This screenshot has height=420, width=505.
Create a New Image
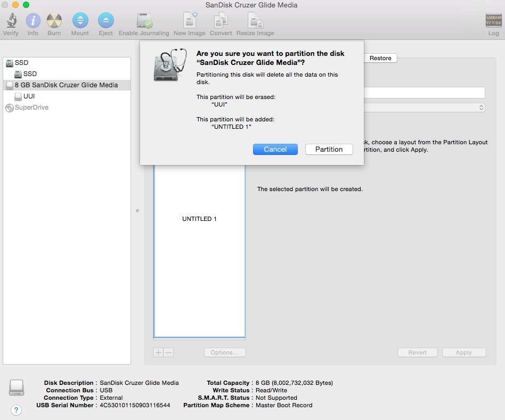[190, 21]
